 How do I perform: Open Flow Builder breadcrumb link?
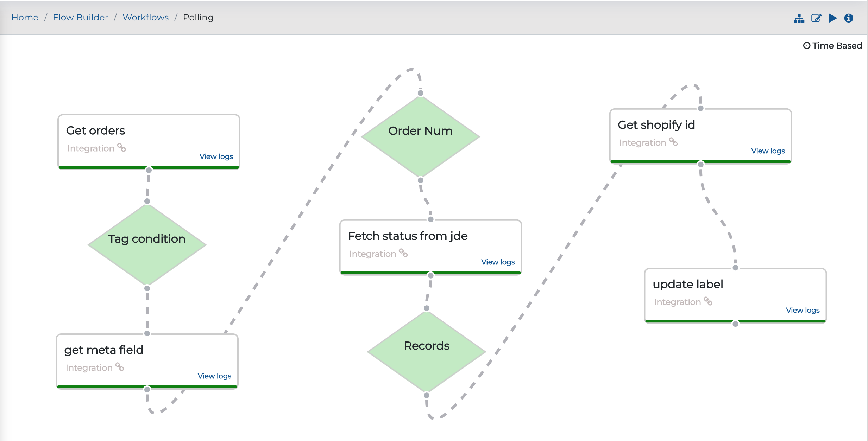pyautogui.click(x=80, y=17)
